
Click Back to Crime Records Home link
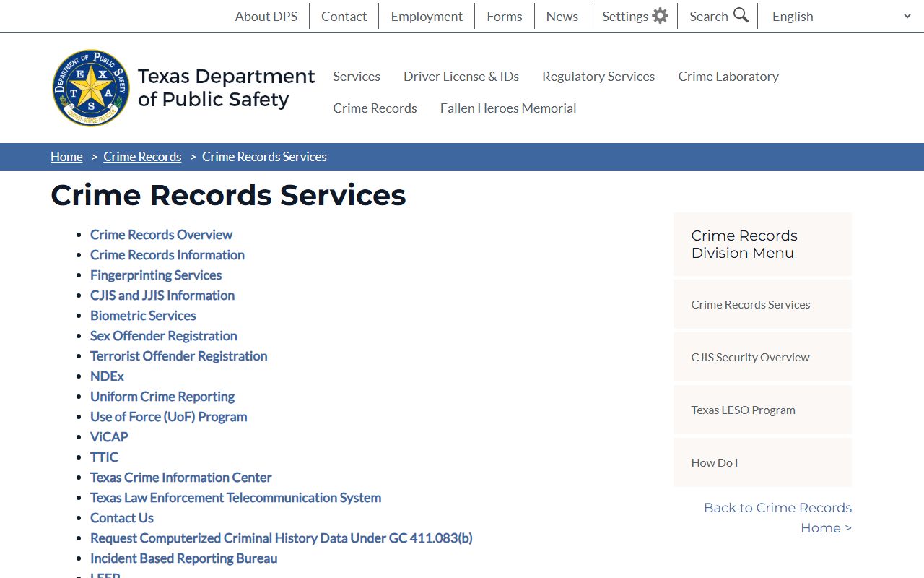click(x=777, y=517)
